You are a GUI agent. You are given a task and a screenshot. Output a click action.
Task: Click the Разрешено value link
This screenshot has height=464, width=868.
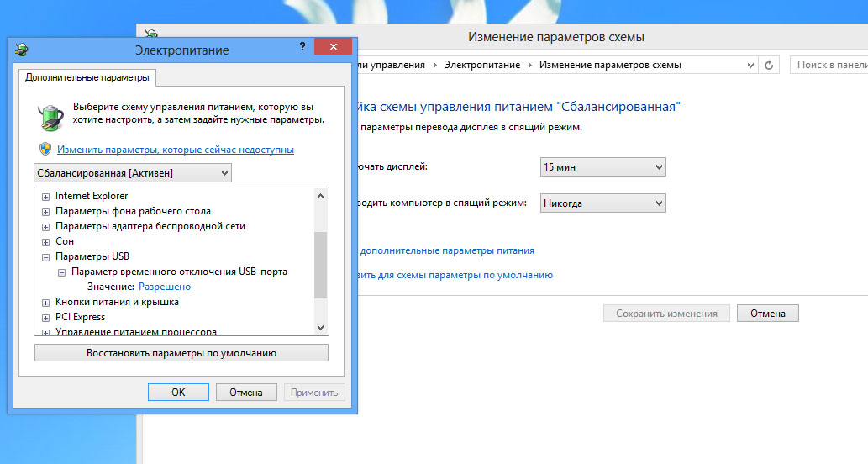[x=164, y=287]
